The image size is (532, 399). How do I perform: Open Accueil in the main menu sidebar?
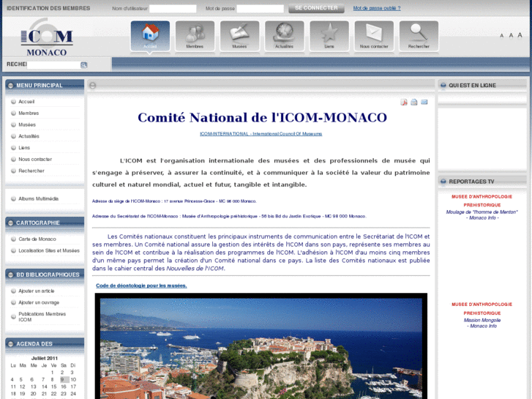click(x=26, y=102)
